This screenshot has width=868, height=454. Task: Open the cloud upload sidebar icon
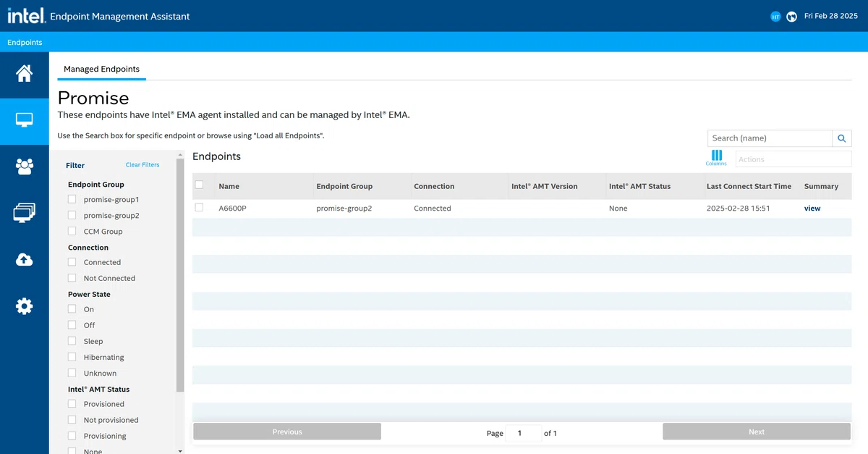click(24, 259)
